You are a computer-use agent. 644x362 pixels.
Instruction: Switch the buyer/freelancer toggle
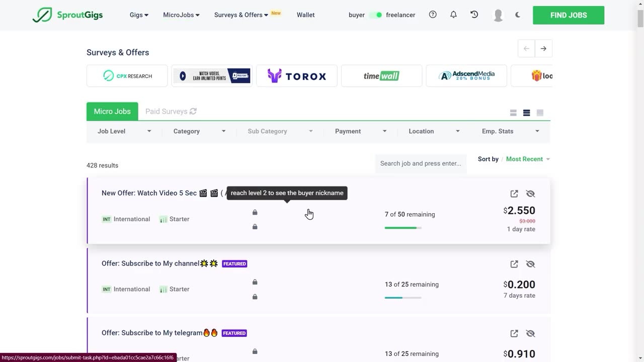click(x=376, y=15)
